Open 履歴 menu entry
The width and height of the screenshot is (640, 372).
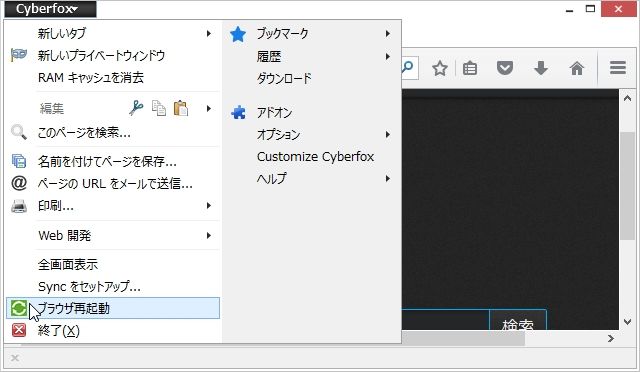[312, 56]
